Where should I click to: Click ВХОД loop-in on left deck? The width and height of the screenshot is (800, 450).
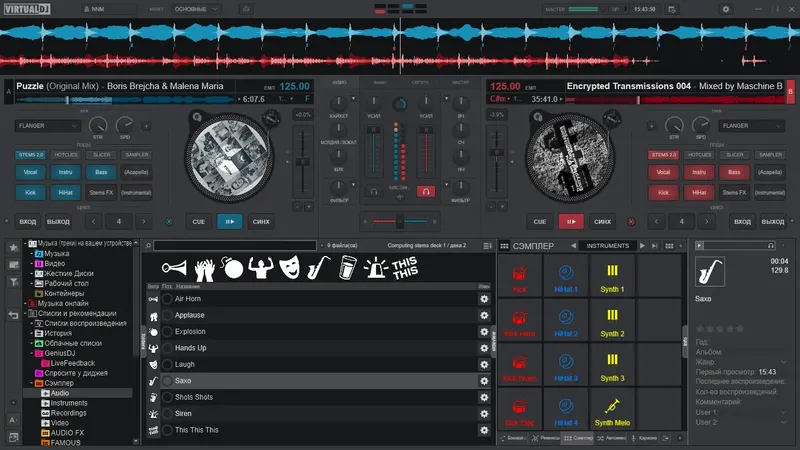[x=28, y=222]
